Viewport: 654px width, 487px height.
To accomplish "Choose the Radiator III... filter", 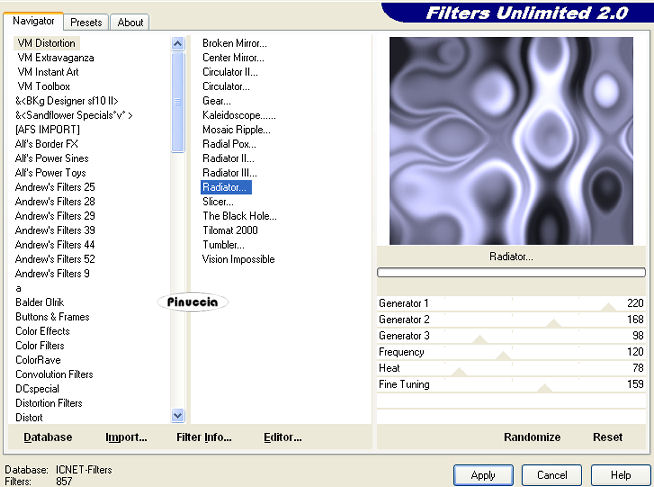I will [x=229, y=173].
